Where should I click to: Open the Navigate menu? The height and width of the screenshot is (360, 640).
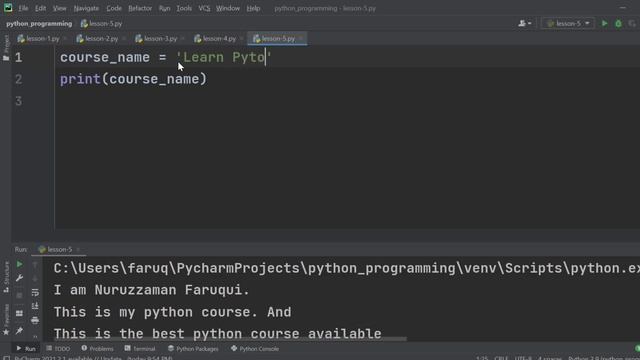86,8
